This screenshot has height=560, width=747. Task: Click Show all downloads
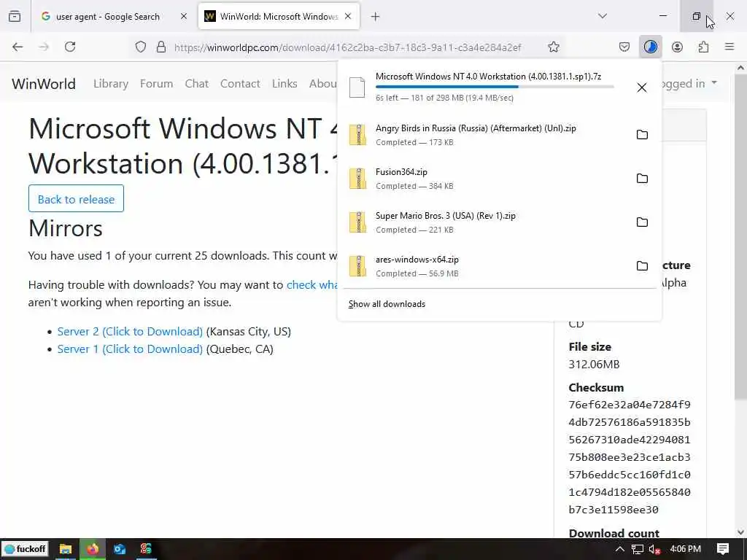coord(387,304)
